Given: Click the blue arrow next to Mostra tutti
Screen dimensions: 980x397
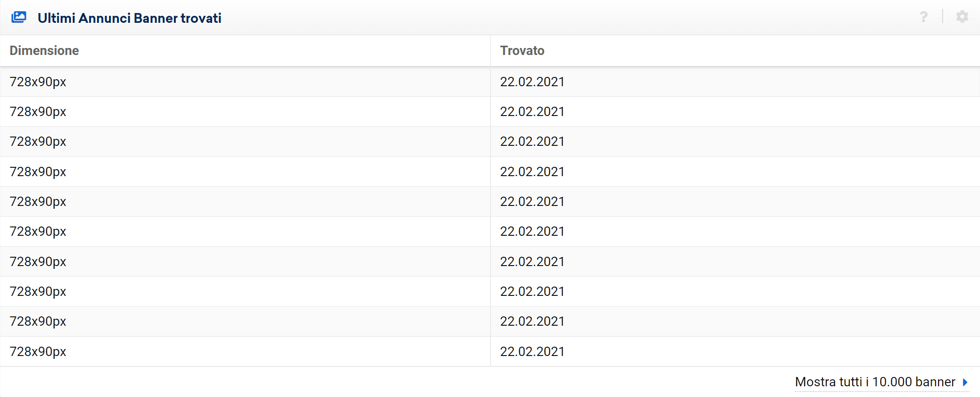Looking at the screenshot, I should click(x=965, y=382).
